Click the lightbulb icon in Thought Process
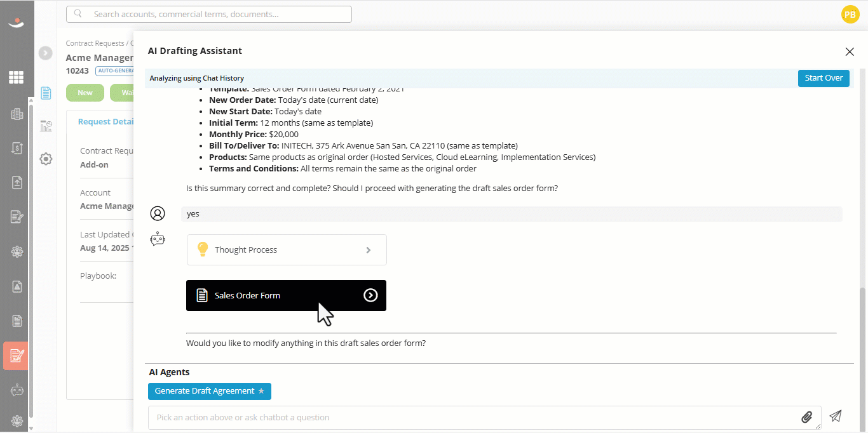The image size is (868, 433). [x=203, y=250]
